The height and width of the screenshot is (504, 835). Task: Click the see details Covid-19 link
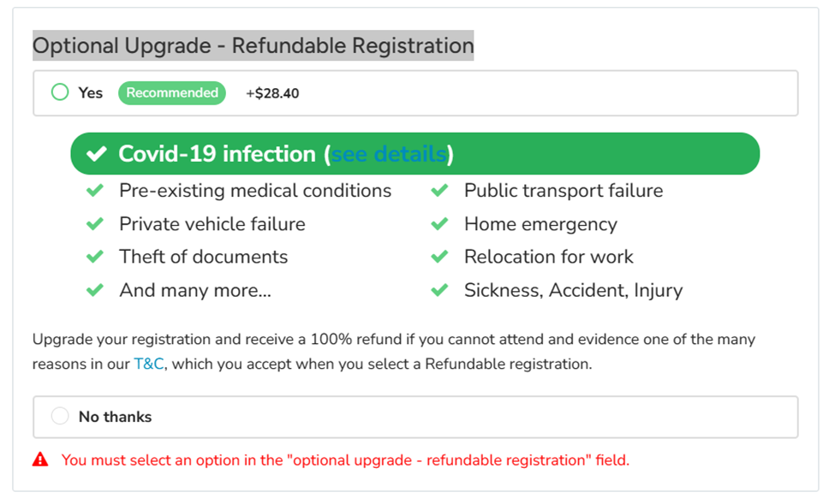pyautogui.click(x=389, y=154)
